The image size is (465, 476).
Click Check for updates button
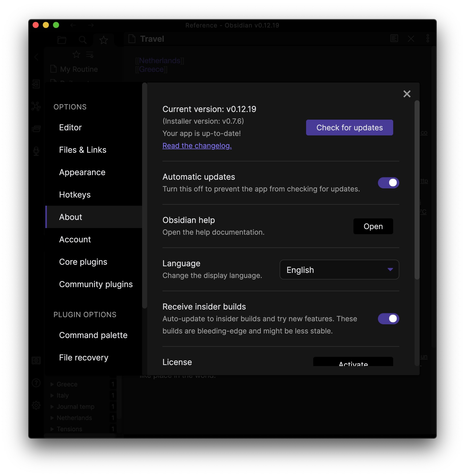pos(349,128)
